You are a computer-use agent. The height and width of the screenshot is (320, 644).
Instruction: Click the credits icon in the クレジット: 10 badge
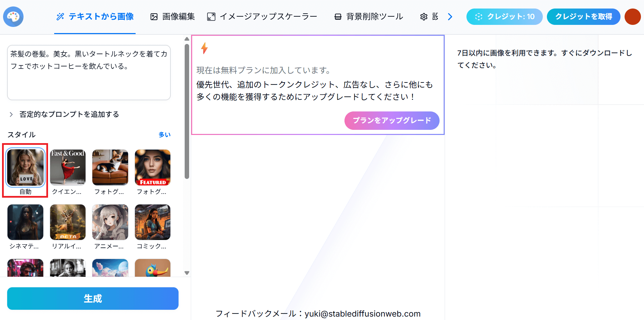tap(479, 16)
